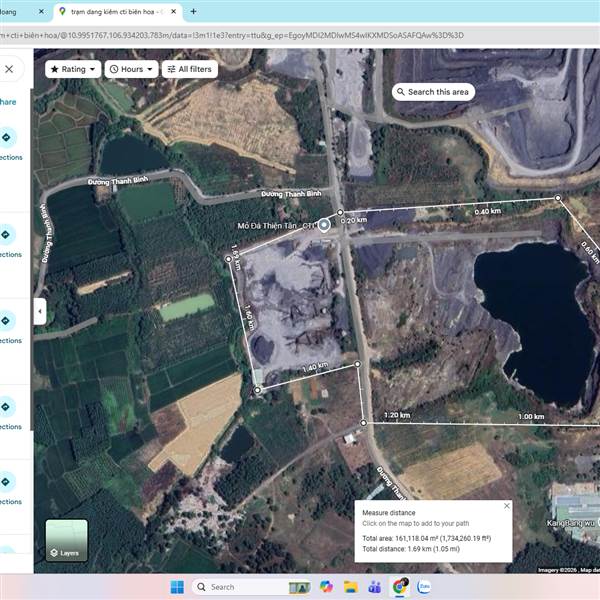Switch map view using Layers thumbnail
600x600 pixels.
66,540
